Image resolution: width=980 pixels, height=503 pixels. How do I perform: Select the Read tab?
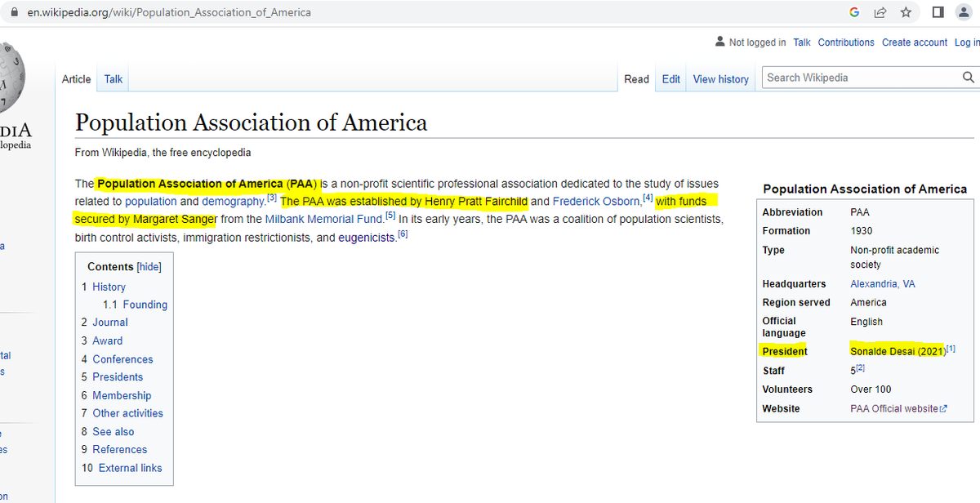pyautogui.click(x=636, y=79)
